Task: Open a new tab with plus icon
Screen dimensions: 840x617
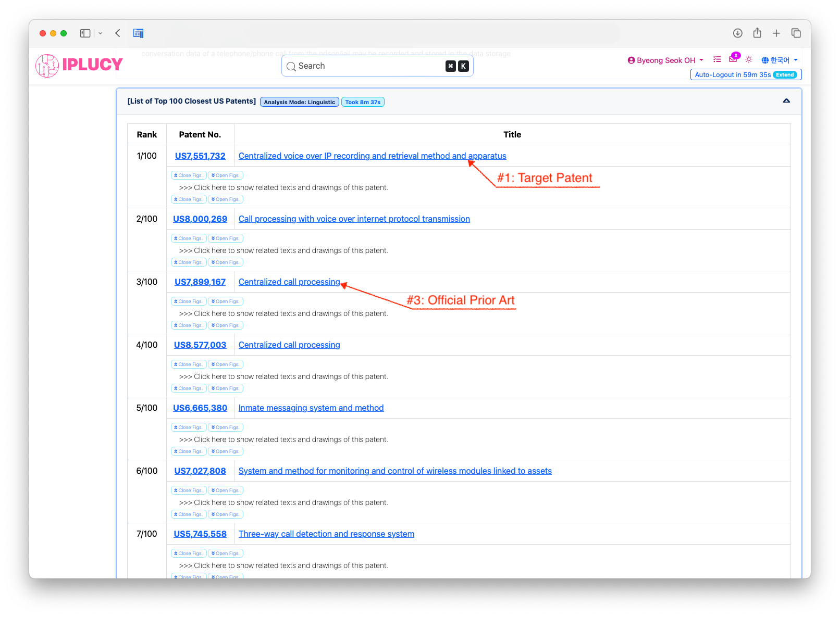Action: pos(776,33)
